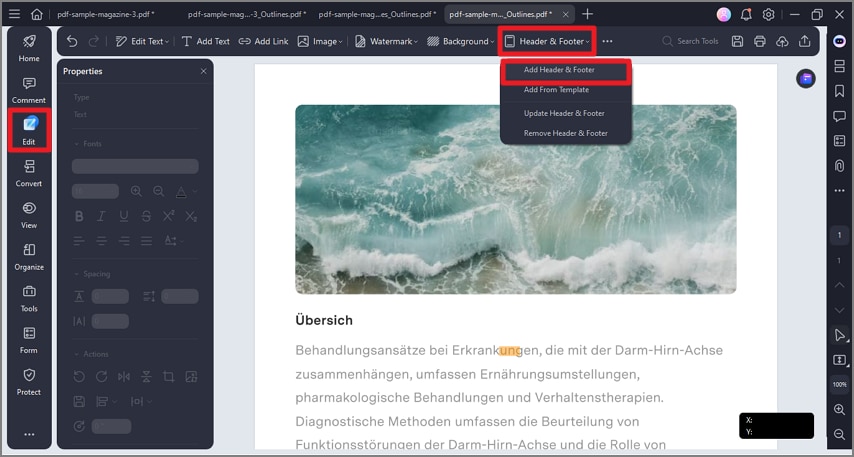Screen dimensions: 854x457
Task: Select the Add Text tool
Action: click(205, 41)
